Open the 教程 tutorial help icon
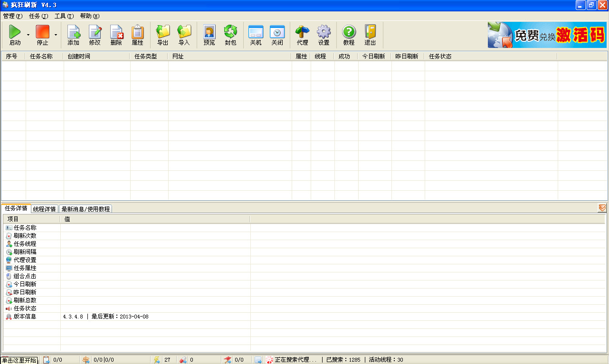This screenshot has width=609, height=364. coord(349,32)
